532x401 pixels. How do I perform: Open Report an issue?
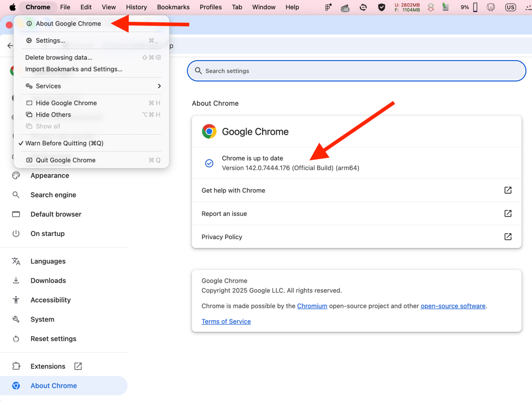[357, 213]
